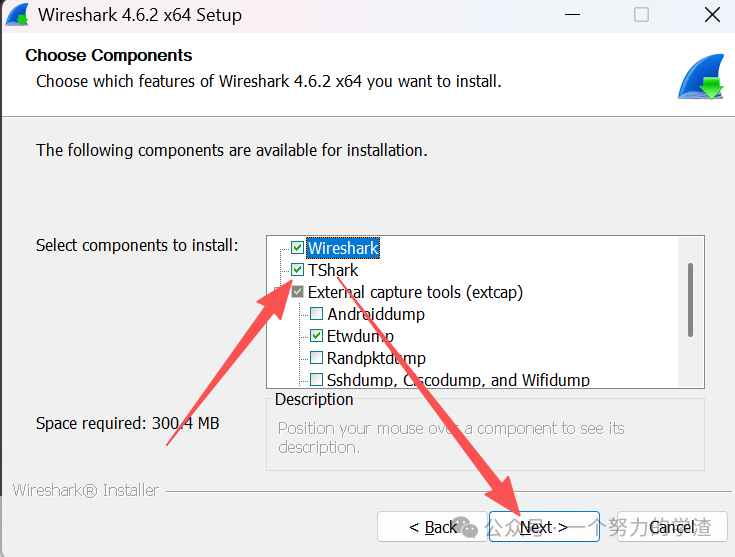Viewport: 735px width, 557px height.
Task: Select the Androiddump item label
Action: 376,314
